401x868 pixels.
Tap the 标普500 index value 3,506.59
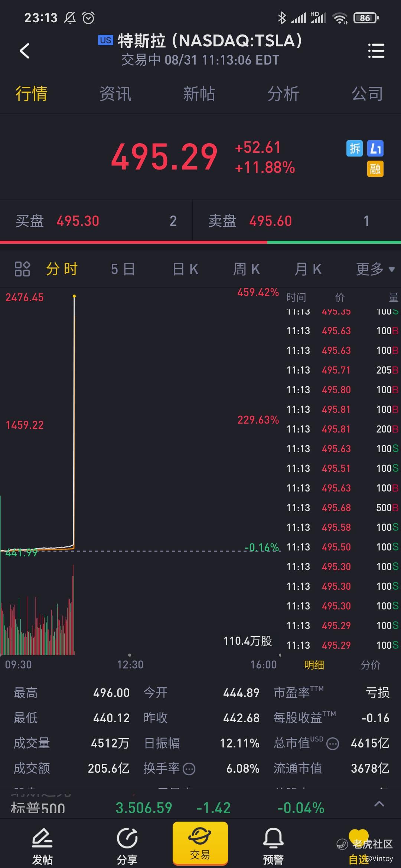(x=144, y=808)
